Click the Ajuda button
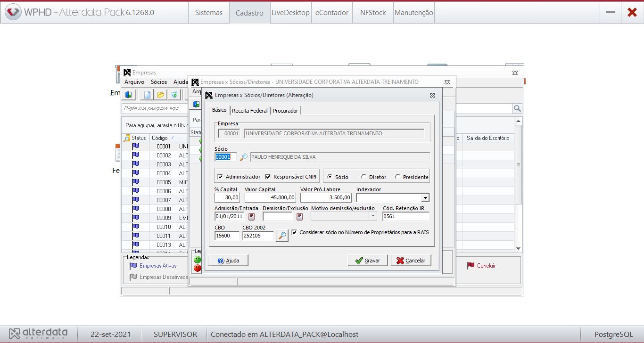The height and width of the screenshot is (343, 644). tap(228, 261)
